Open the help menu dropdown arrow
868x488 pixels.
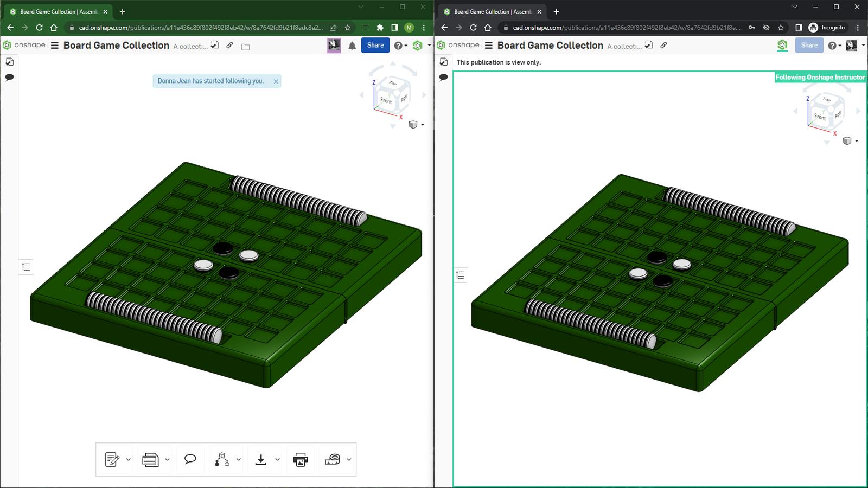(x=406, y=46)
